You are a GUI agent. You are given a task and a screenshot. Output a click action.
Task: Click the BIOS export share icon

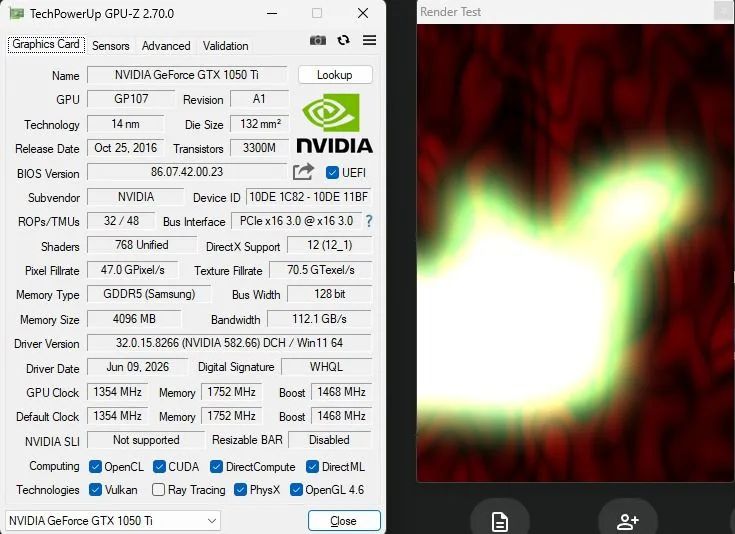303,172
